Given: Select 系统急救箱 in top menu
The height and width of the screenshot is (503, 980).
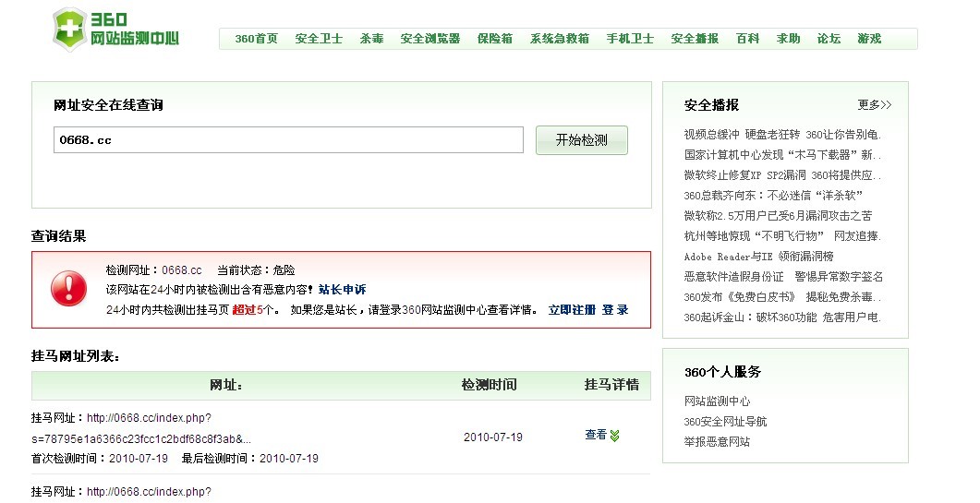Looking at the screenshot, I should (559, 39).
